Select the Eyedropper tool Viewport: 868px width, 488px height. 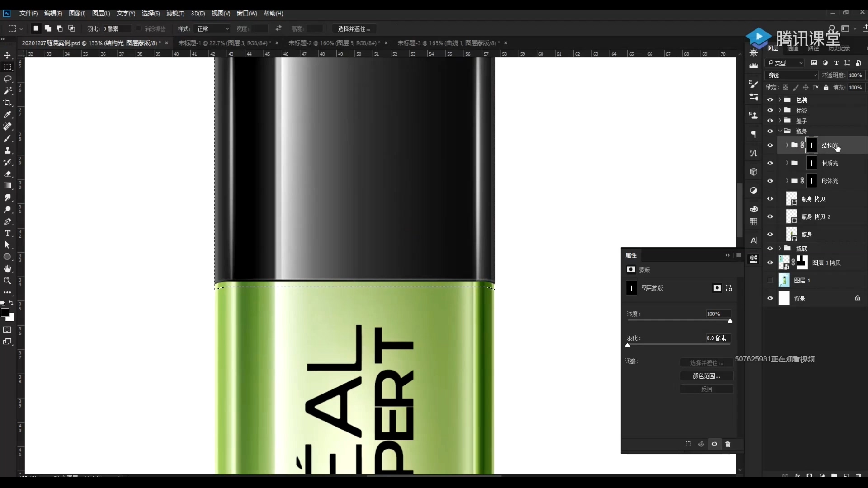pos(7,115)
